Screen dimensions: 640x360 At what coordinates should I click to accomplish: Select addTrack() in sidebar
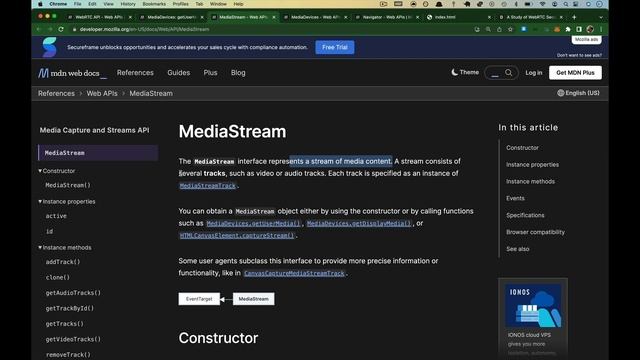pyautogui.click(x=63, y=262)
